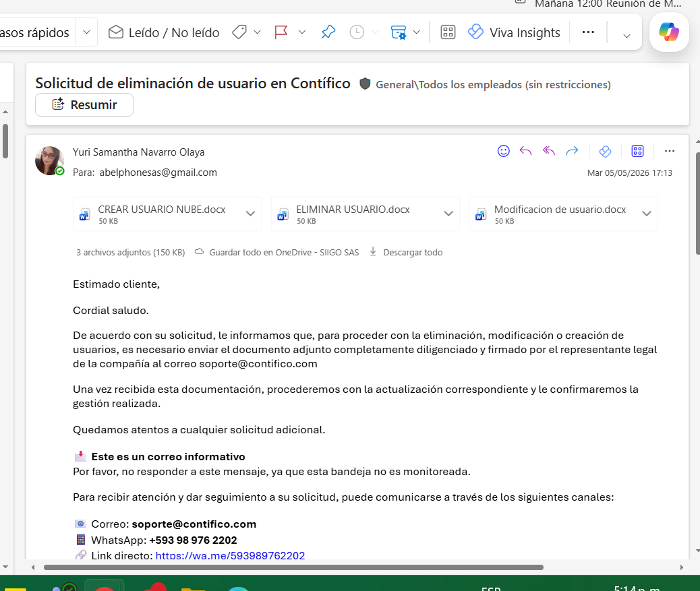Click recipient abelphonesas@gmail.com

pyautogui.click(x=158, y=173)
